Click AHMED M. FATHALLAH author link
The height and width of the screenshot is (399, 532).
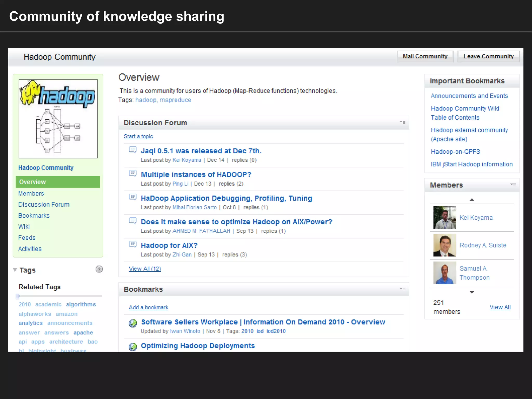[201, 231]
